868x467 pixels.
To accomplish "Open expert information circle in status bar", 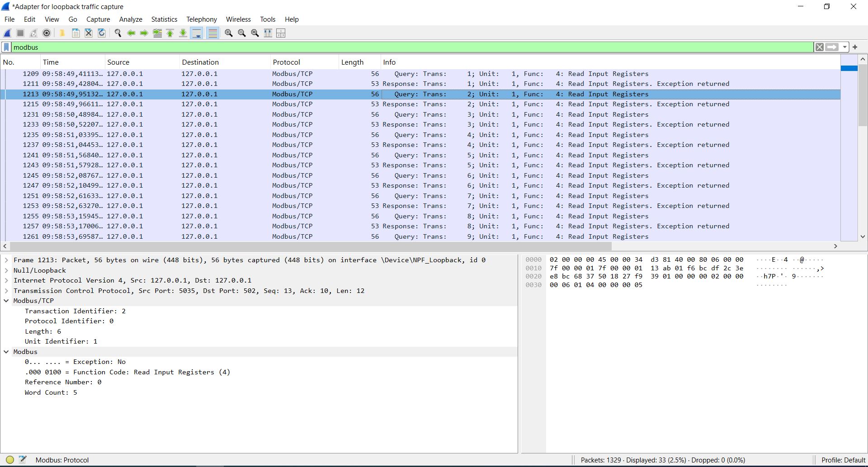I will point(9,460).
